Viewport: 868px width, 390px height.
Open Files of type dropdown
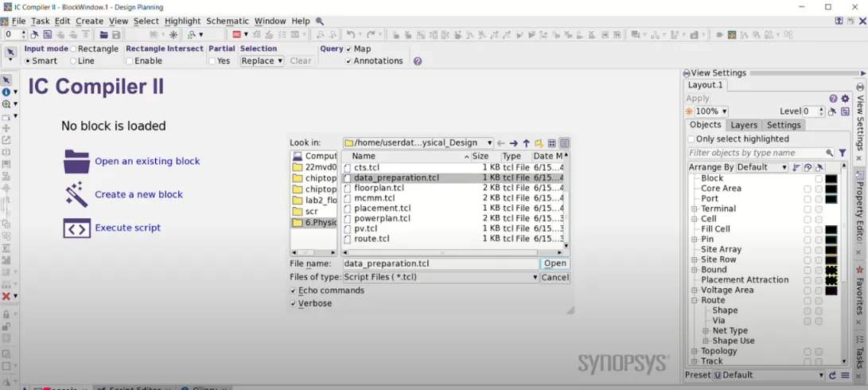[x=441, y=277]
